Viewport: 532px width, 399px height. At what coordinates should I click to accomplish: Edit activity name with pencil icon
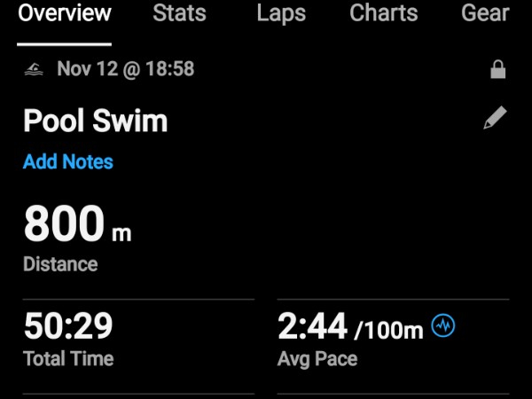(x=495, y=120)
